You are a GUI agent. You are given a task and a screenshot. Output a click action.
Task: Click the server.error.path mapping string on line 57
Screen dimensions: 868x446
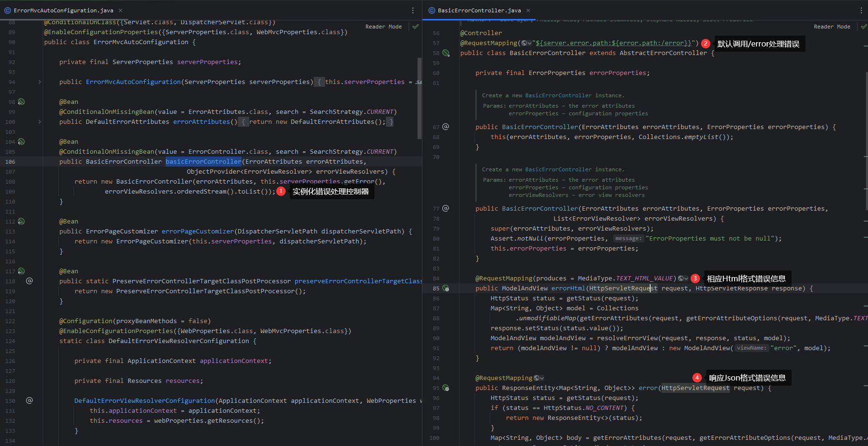pos(614,43)
